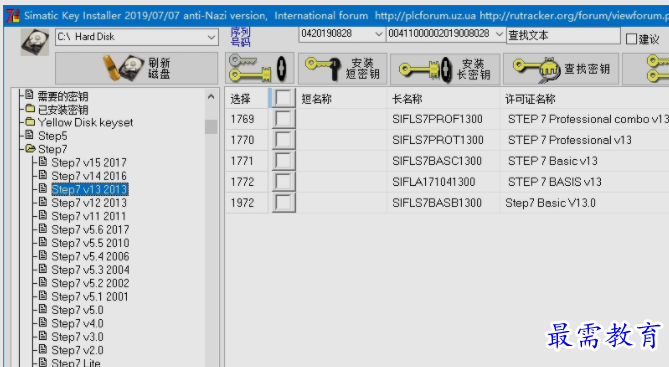Click the 查找文本 search text field
This screenshot has width=669, height=367.
[x=563, y=35]
